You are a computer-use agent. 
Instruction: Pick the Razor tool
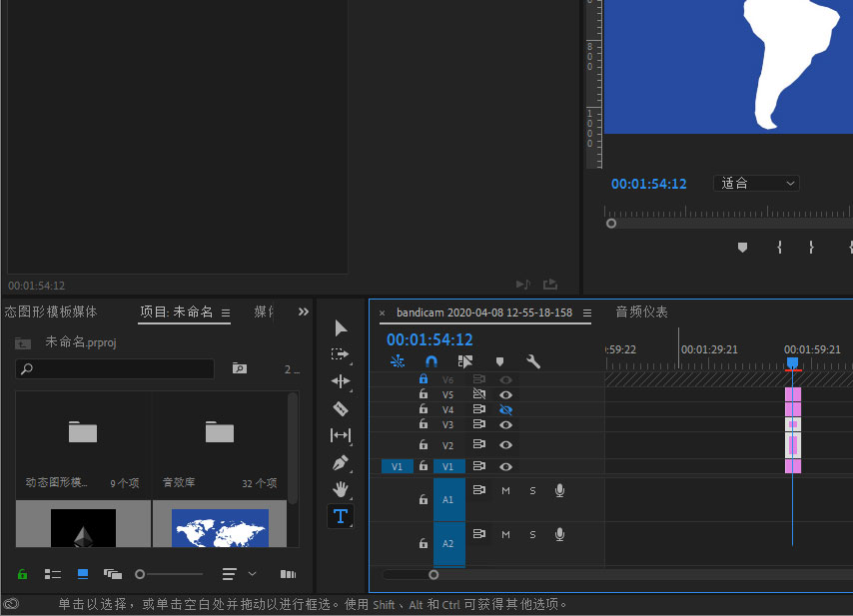tap(341, 408)
